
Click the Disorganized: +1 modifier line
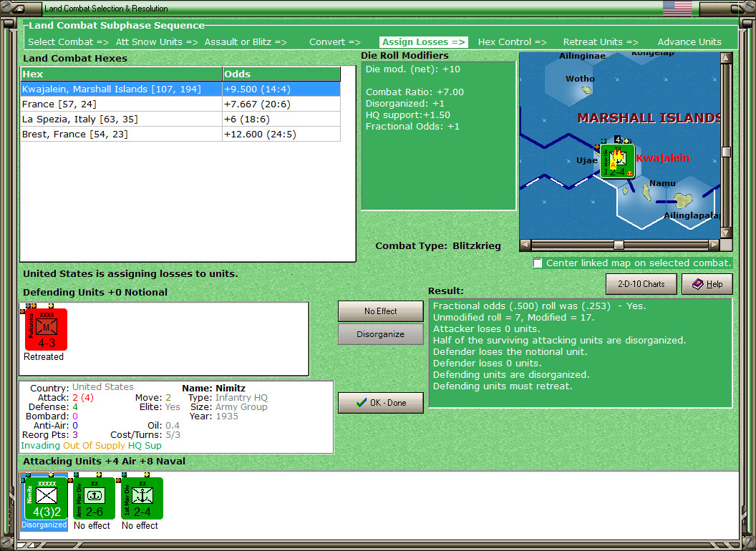(x=405, y=103)
